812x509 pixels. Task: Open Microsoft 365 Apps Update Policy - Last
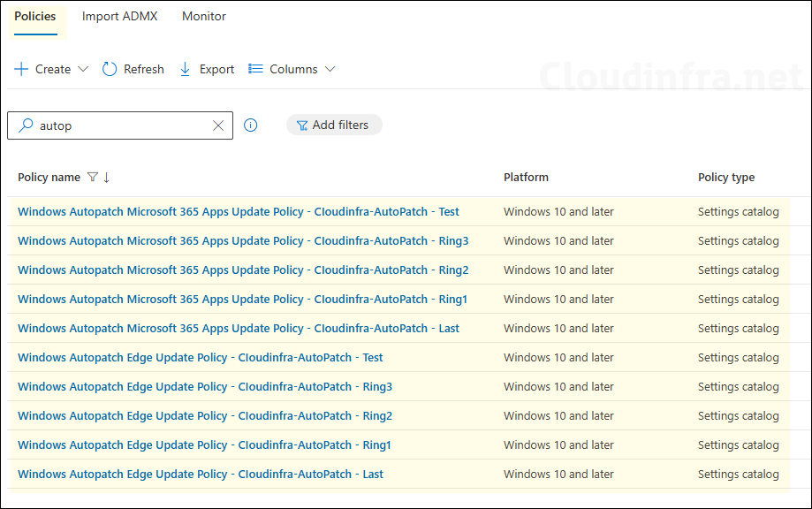[238, 329]
